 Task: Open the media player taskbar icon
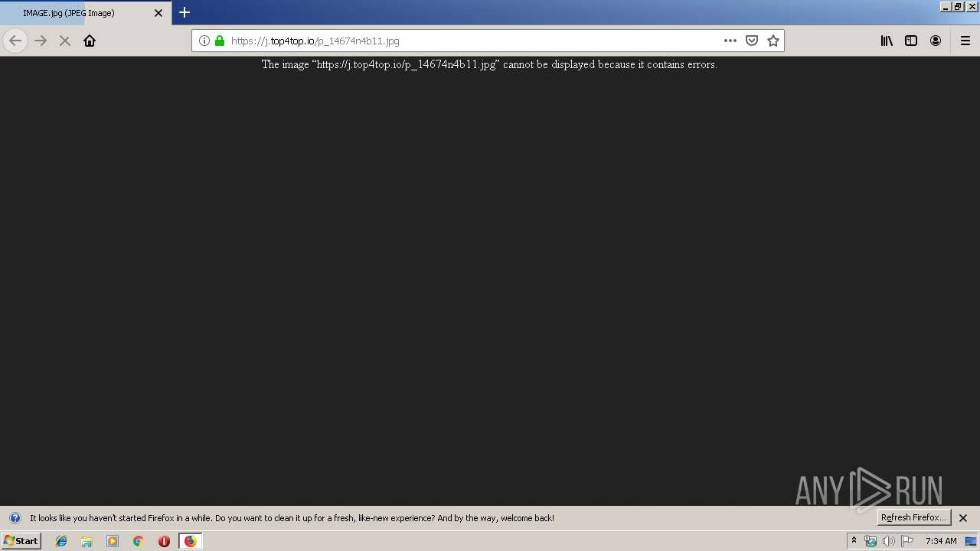[x=113, y=541]
